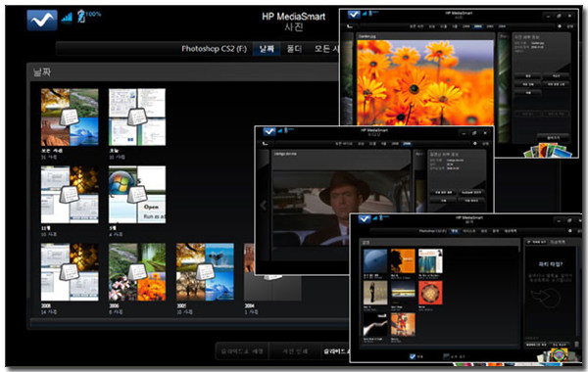Viewport: 588px width, 372px height.
Task: Open the 11월 date group thumbnail
Action: [x=70, y=195]
